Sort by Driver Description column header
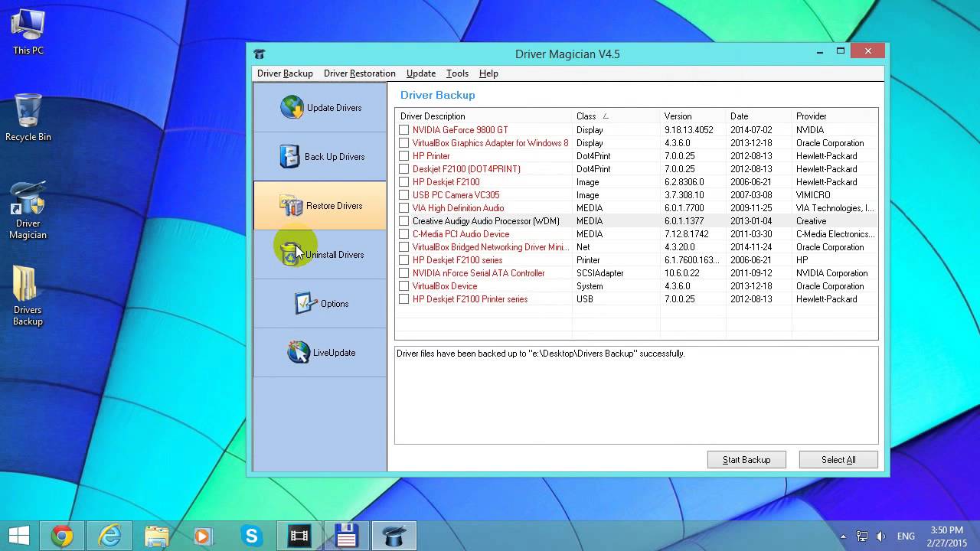The height and width of the screenshot is (551, 980). [x=484, y=116]
